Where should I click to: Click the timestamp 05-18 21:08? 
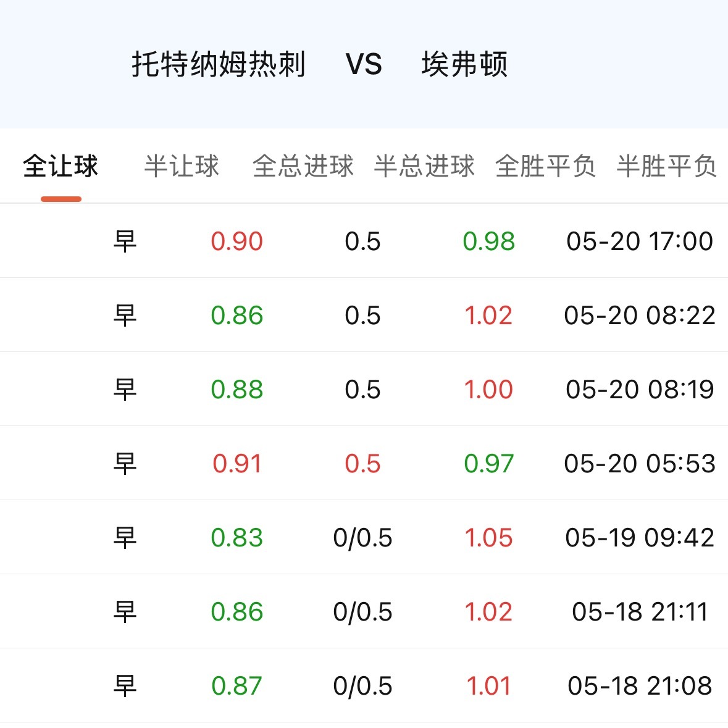(x=640, y=686)
